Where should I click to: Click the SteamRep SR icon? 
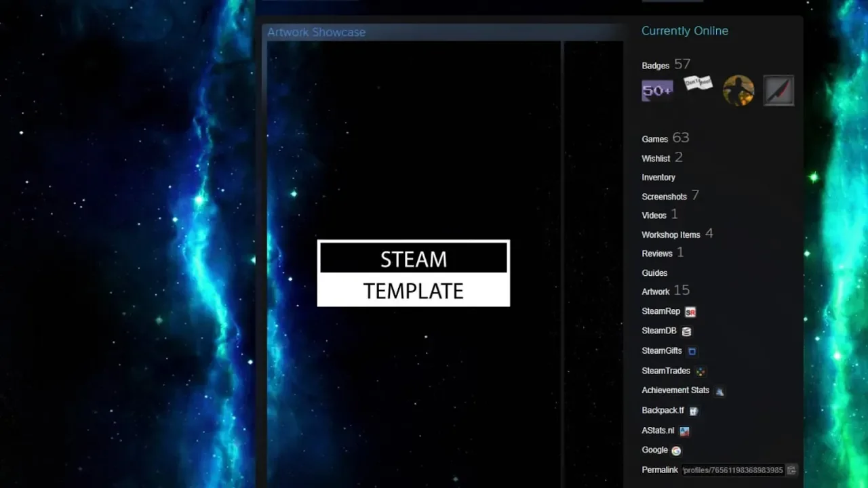(x=690, y=312)
